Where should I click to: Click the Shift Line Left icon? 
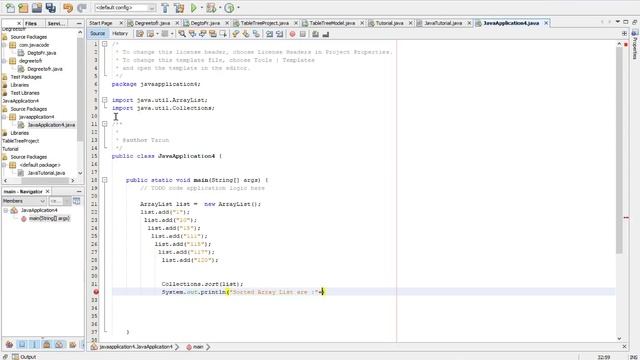tap(269, 34)
